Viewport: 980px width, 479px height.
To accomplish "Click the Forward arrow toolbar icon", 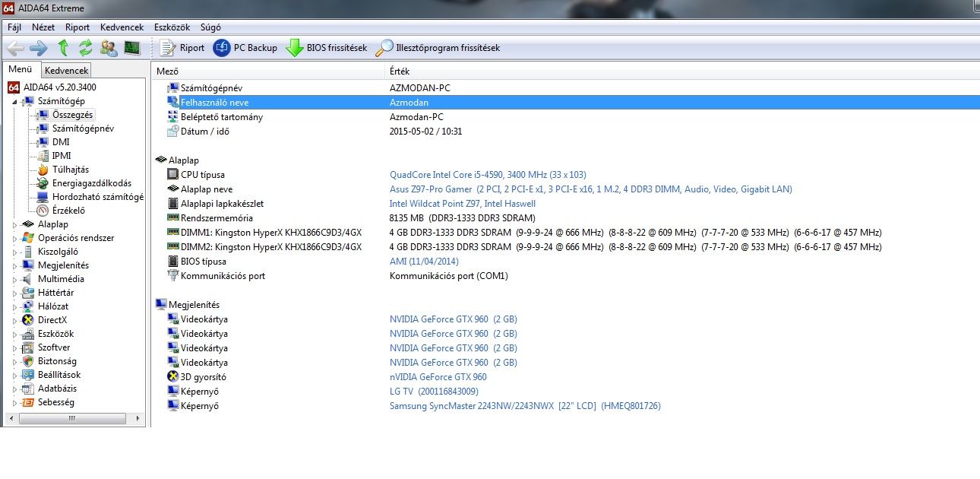I will point(39,48).
